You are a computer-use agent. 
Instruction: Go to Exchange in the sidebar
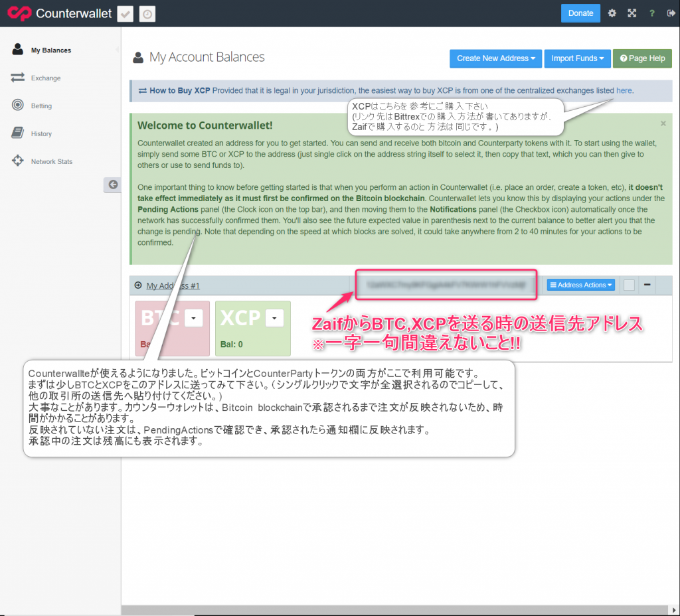[45, 78]
